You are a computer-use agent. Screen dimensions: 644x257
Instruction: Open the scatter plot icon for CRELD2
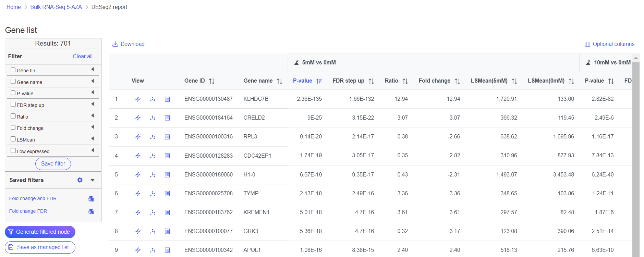pyautogui.click(x=153, y=118)
